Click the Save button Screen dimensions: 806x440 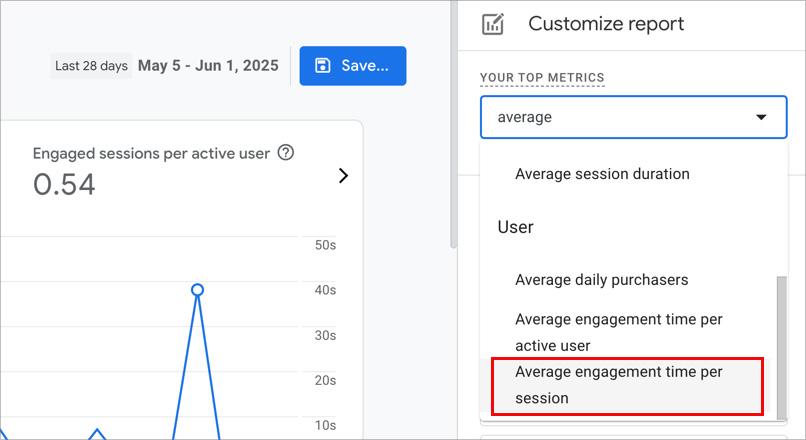click(x=353, y=66)
